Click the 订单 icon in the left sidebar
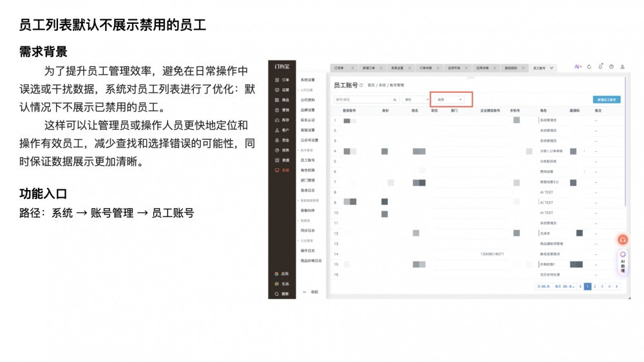The height and width of the screenshot is (362, 644). tap(277, 80)
